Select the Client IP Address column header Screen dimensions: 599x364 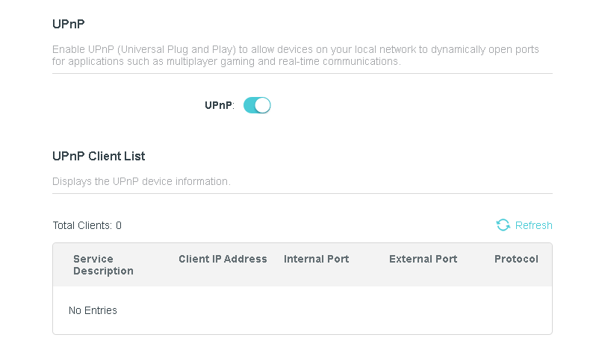pos(223,259)
